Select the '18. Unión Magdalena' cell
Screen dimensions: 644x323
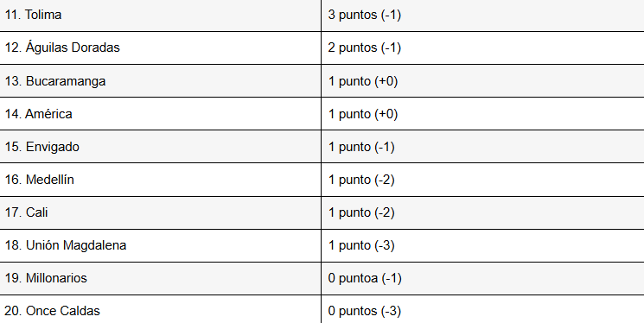pos(160,245)
